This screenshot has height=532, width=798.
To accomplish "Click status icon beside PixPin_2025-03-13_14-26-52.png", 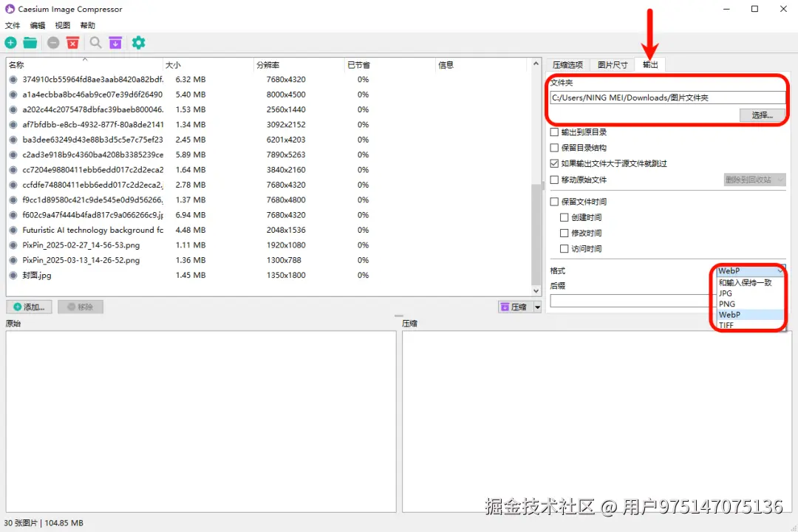I will pos(13,260).
